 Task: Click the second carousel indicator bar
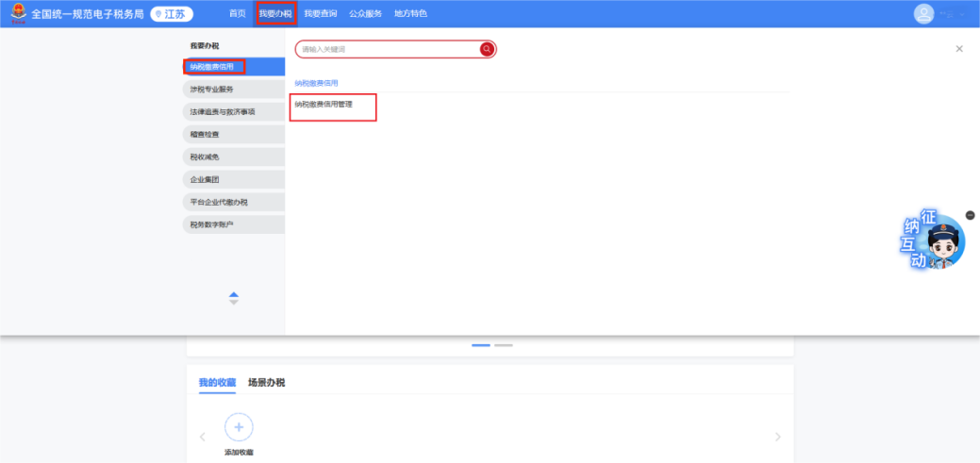coord(504,345)
